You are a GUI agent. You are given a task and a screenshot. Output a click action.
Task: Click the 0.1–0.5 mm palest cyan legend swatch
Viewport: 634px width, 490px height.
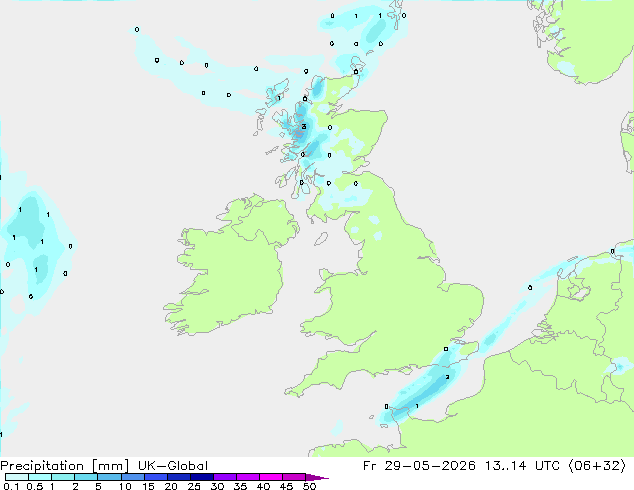(17, 477)
